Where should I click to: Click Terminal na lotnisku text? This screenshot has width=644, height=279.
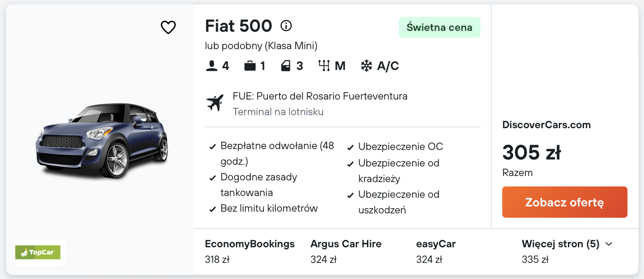tap(278, 112)
